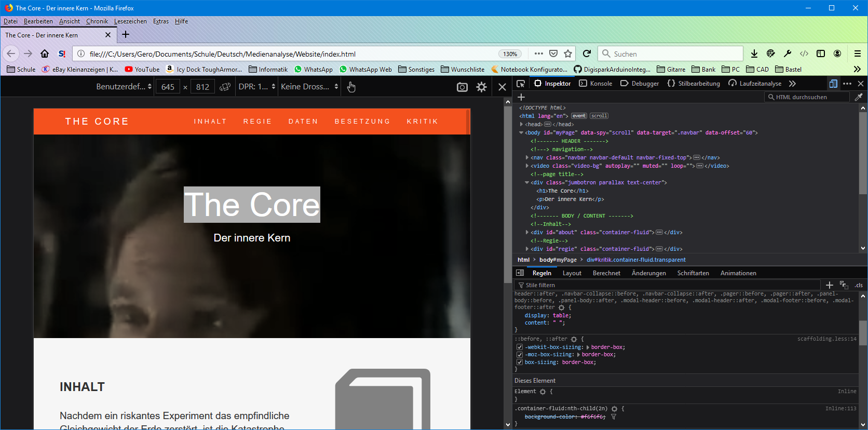Disable the -moz-box-sizing property checkbox
This screenshot has height=430, width=868.
click(x=519, y=355)
